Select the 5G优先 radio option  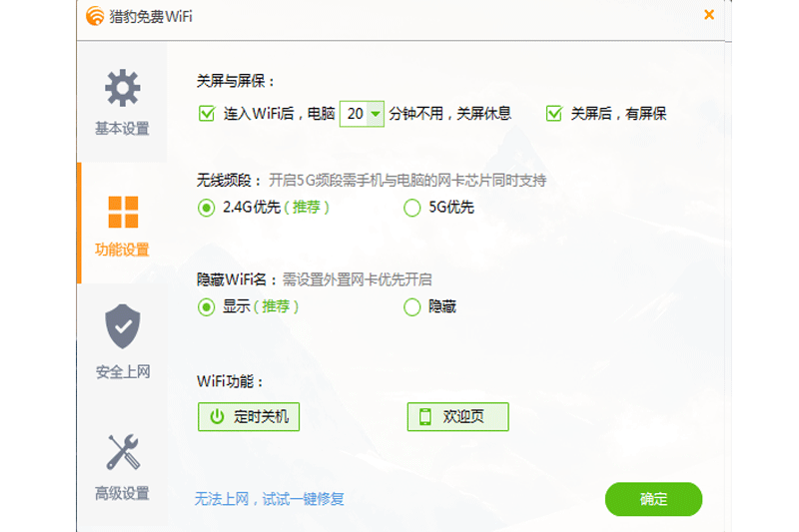(411, 208)
